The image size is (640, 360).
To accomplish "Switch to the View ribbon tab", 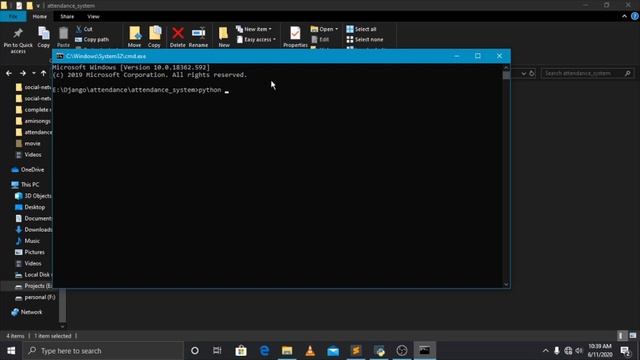I will (93, 16).
